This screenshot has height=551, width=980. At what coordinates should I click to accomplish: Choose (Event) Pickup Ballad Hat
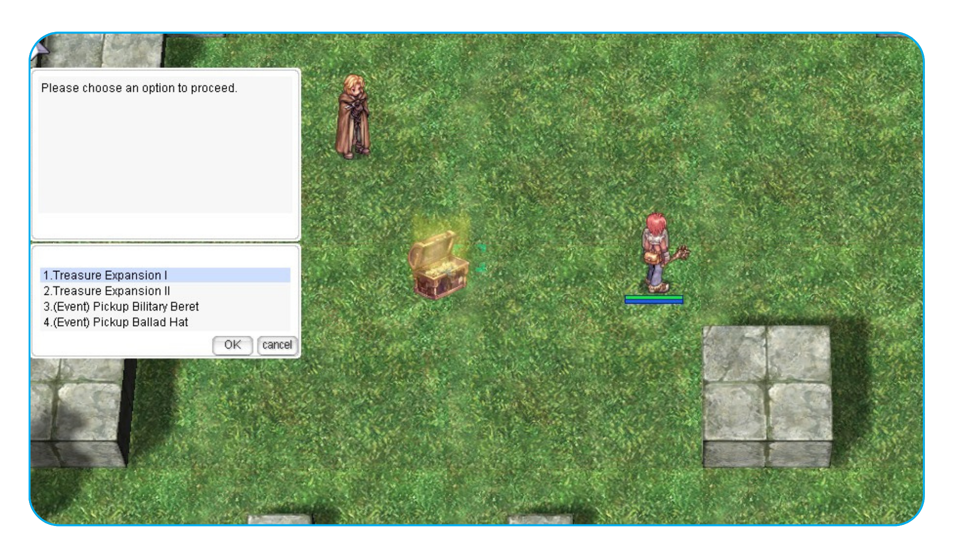click(x=116, y=322)
